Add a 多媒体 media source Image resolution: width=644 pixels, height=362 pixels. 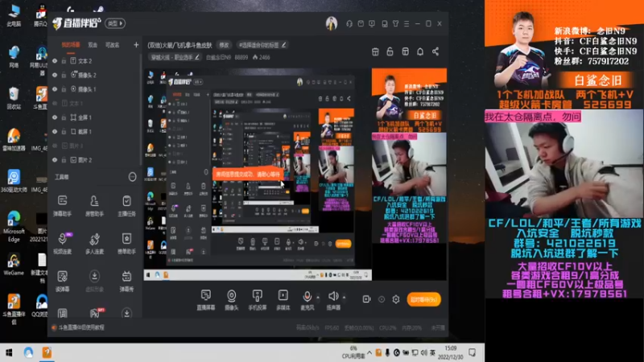tap(283, 299)
